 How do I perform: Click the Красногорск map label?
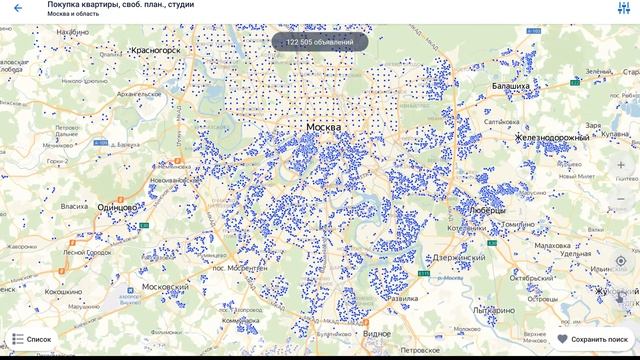(156, 50)
